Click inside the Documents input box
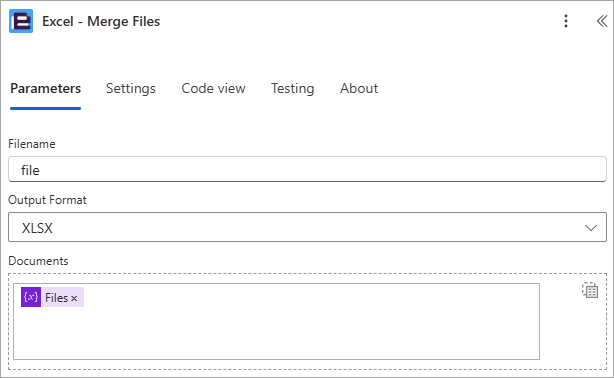The height and width of the screenshot is (378, 614). [276, 321]
